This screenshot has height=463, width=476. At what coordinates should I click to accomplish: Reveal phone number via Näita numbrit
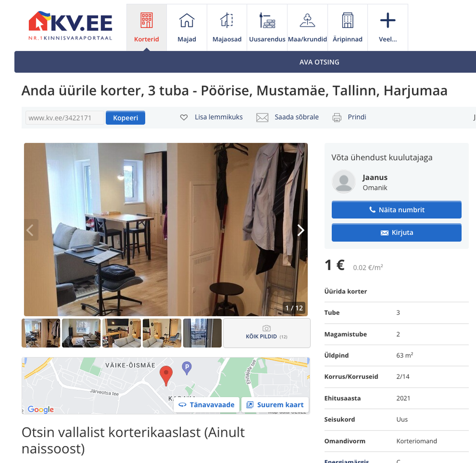pyautogui.click(x=396, y=210)
